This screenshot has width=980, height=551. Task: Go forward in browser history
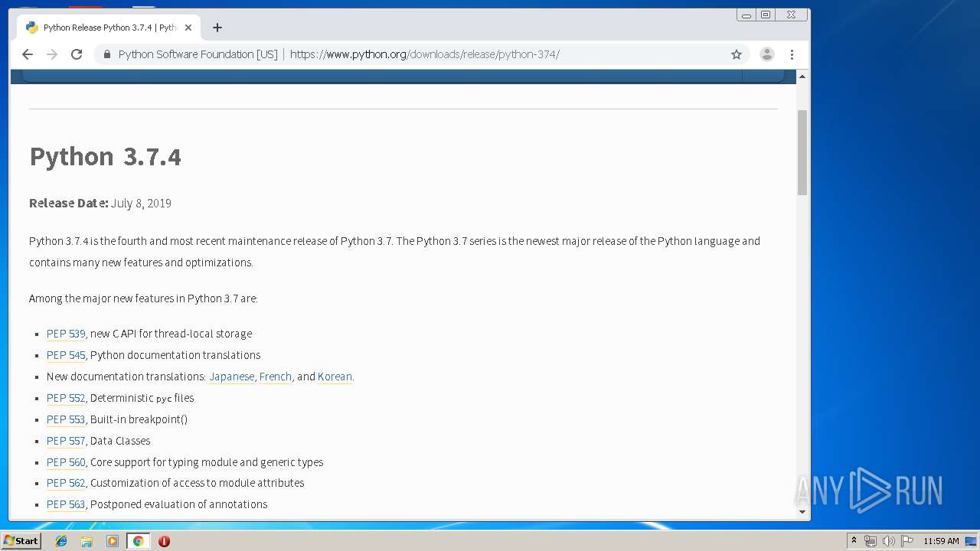pyautogui.click(x=52, y=54)
